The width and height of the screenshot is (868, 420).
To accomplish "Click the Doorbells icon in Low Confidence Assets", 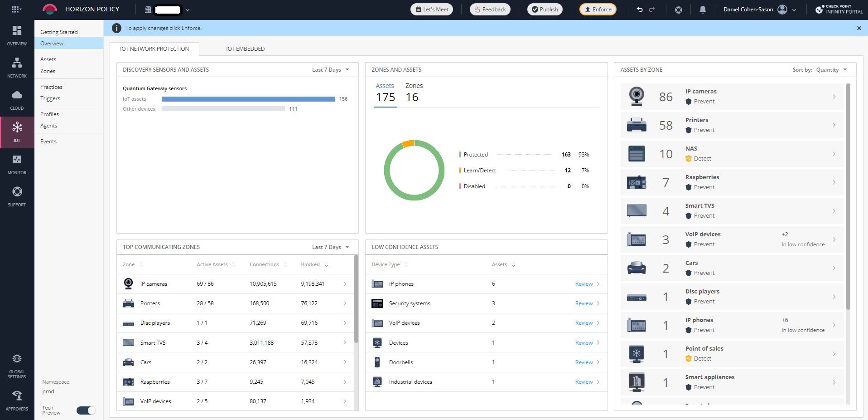I will pos(377,362).
